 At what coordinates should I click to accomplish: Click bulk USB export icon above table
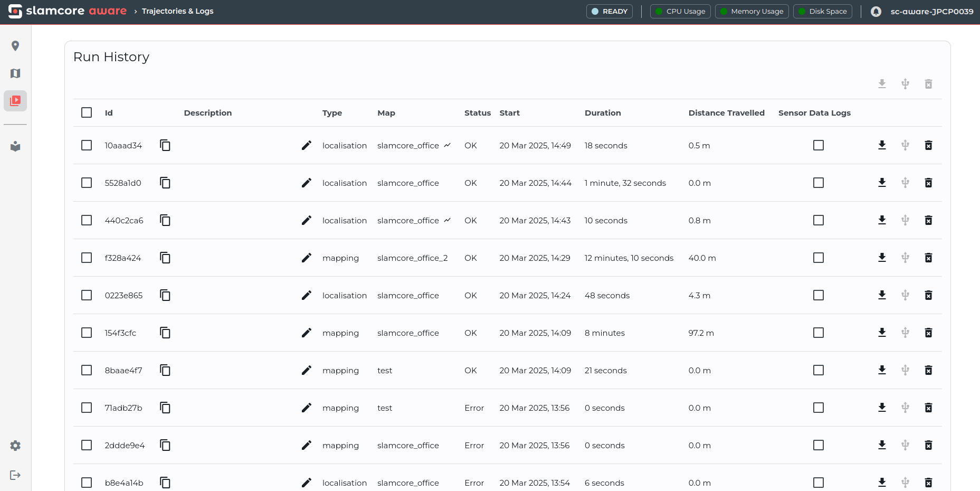click(905, 84)
